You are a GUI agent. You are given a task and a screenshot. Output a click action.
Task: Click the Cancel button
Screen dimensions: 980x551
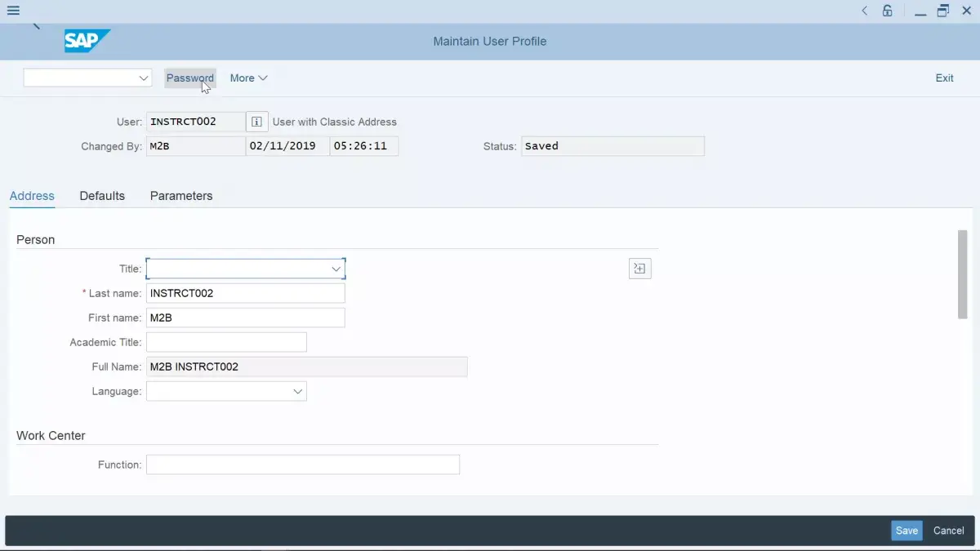948,531
